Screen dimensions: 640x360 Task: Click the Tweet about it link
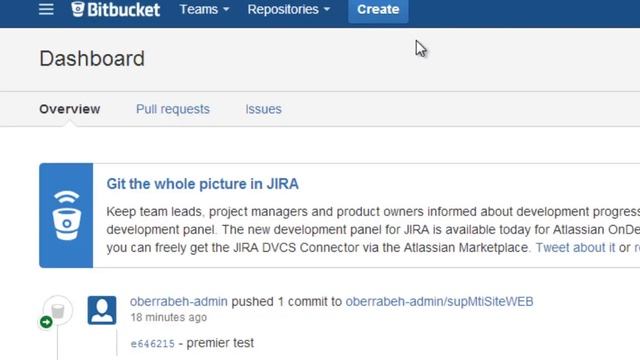tap(575, 248)
